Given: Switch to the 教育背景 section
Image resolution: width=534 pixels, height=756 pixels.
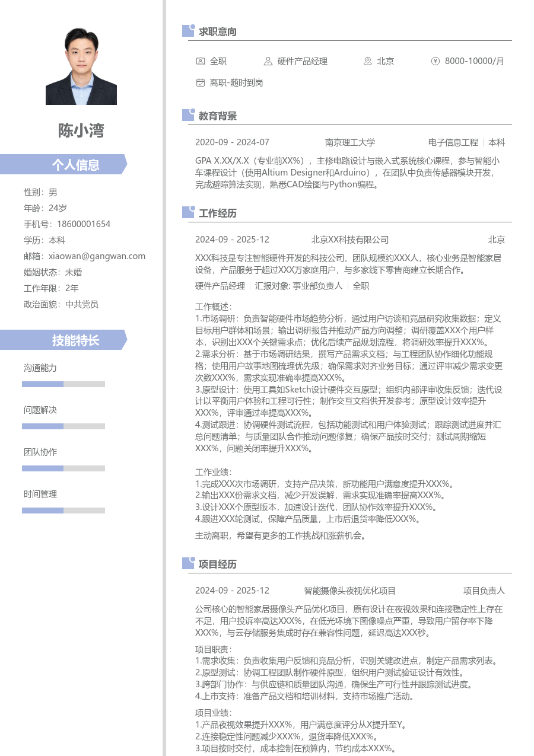Looking at the screenshot, I should pyautogui.click(x=219, y=116).
